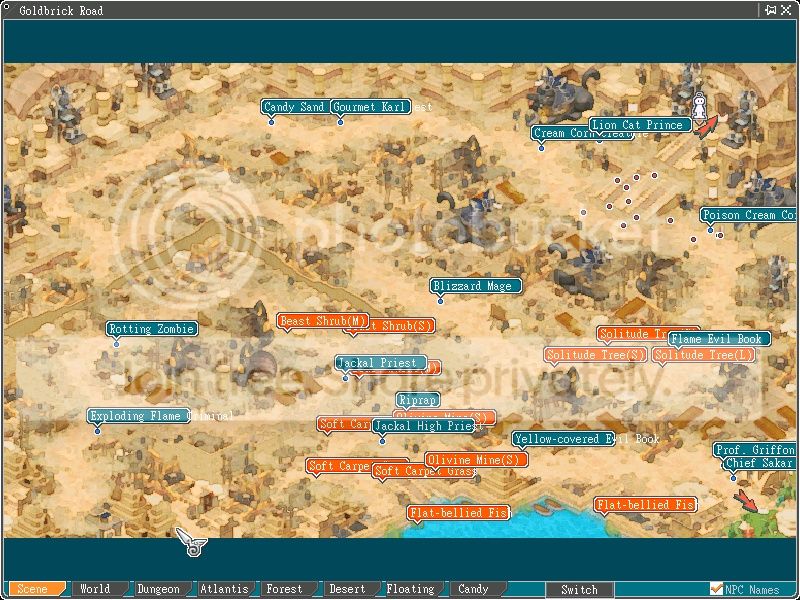Image resolution: width=800 pixels, height=600 pixels.
Task: Open the Dungeon map tab
Action: pyautogui.click(x=159, y=589)
